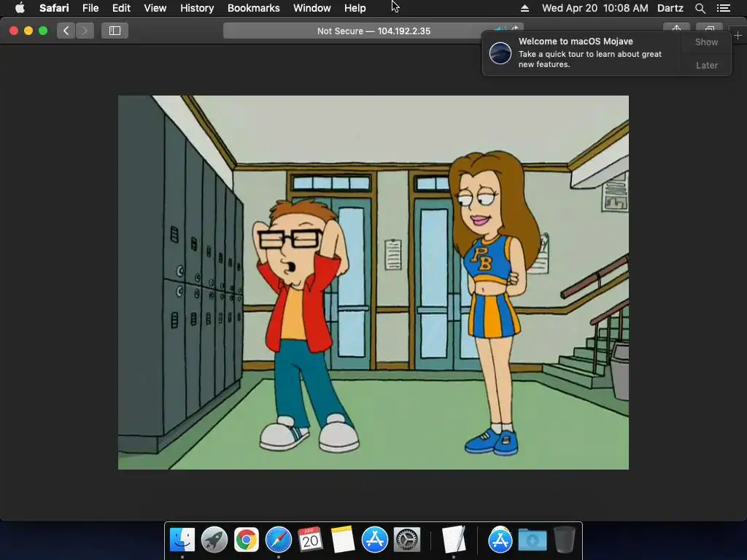The width and height of the screenshot is (747, 560).
Task: Click Show on the Mojave notification
Action: pyautogui.click(x=706, y=42)
